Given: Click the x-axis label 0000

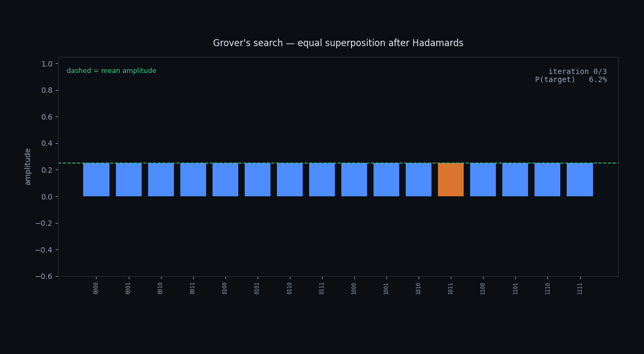Looking at the screenshot, I should (97, 288).
